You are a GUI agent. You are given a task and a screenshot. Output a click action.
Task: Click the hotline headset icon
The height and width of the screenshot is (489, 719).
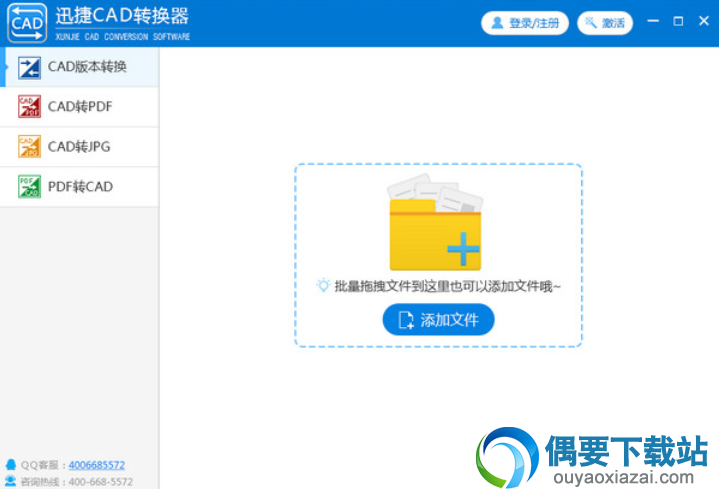pyautogui.click(x=11, y=481)
